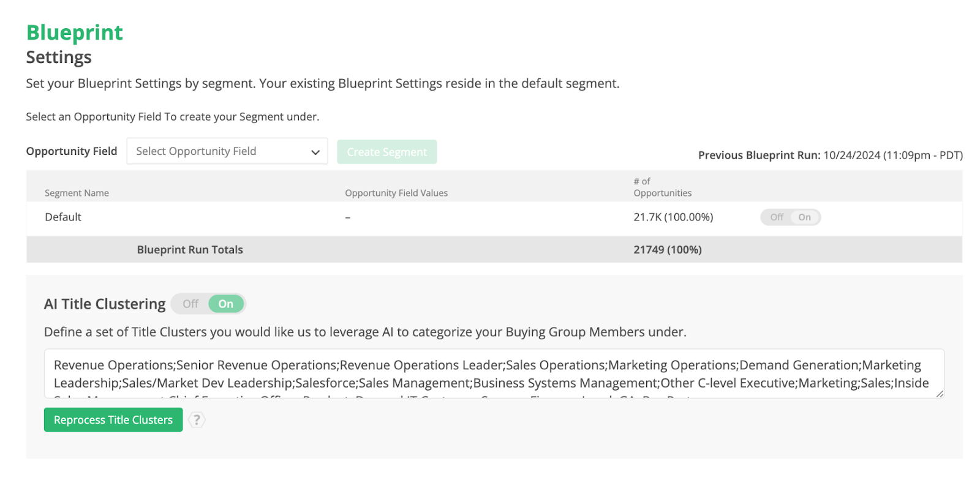980x480 pixels.
Task: Click the Segment Name column header
Action: click(77, 193)
